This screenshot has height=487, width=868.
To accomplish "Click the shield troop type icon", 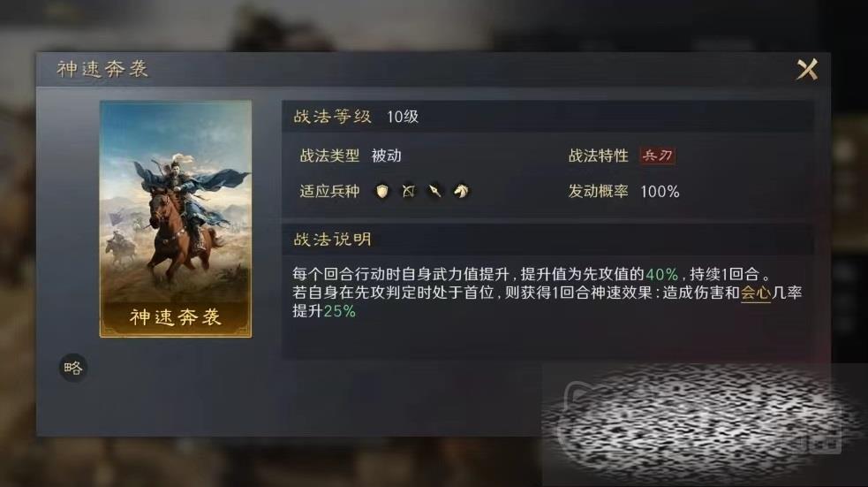I will (x=382, y=191).
